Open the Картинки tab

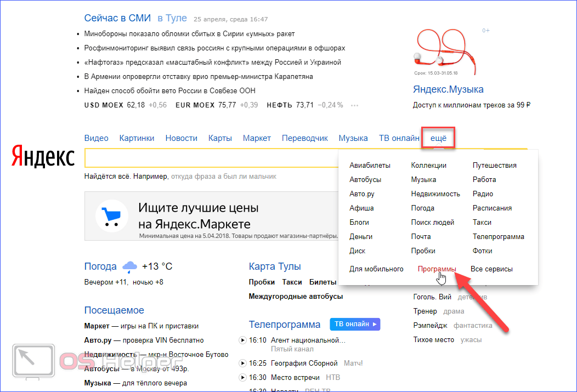(137, 138)
